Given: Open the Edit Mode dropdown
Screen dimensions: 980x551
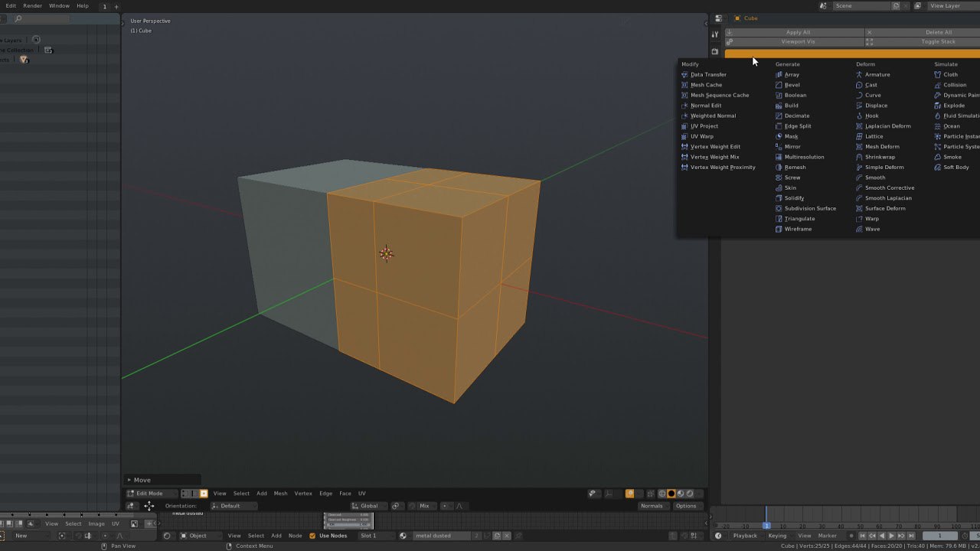Looking at the screenshot, I should point(152,494).
